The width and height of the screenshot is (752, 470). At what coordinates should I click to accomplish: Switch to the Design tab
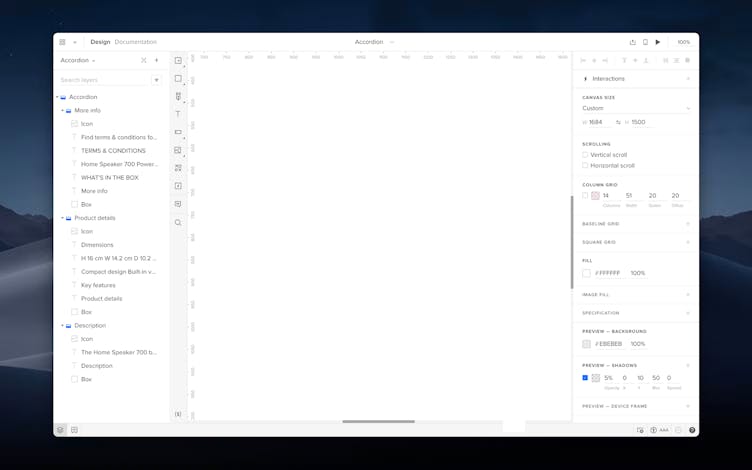coord(100,42)
